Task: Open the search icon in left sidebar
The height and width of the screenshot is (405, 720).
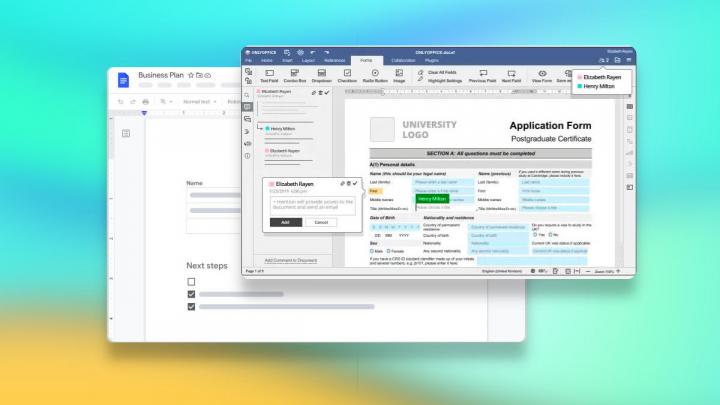Action: coord(247,94)
